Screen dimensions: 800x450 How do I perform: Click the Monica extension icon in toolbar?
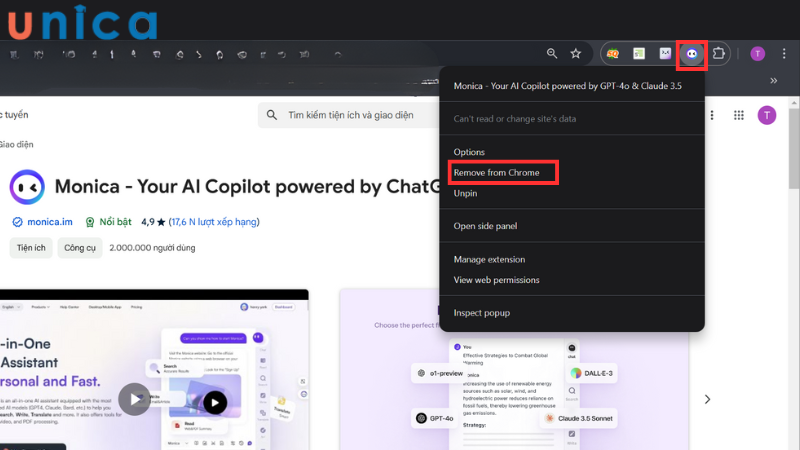coord(692,54)
